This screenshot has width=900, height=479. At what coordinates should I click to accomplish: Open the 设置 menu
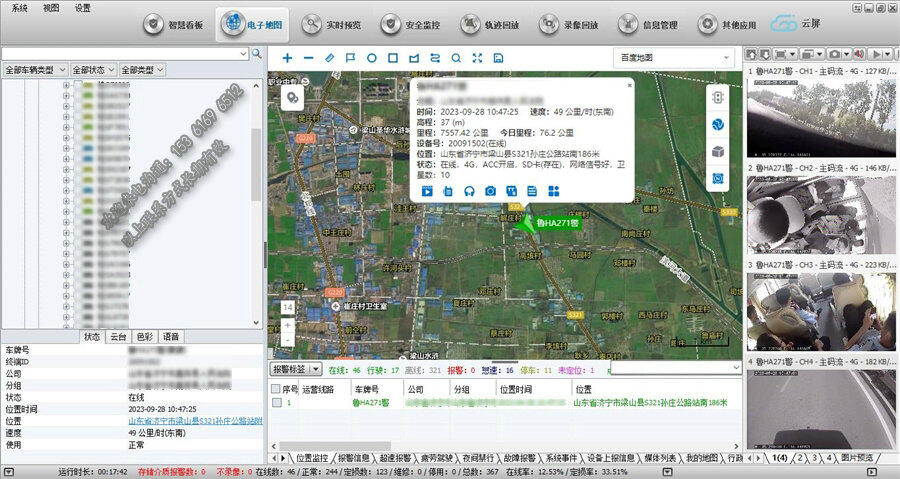click(x=82, y=6)
